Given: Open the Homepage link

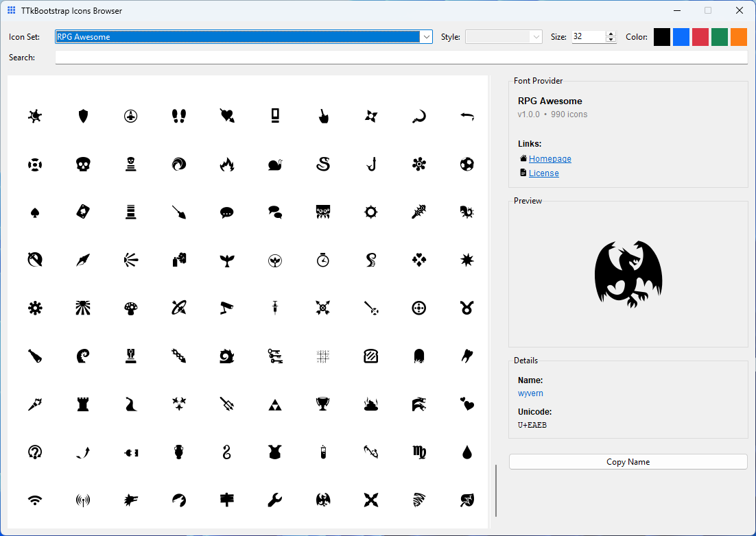Looking at the screenshot, I should pyautogui.click(x=550, y=158).
